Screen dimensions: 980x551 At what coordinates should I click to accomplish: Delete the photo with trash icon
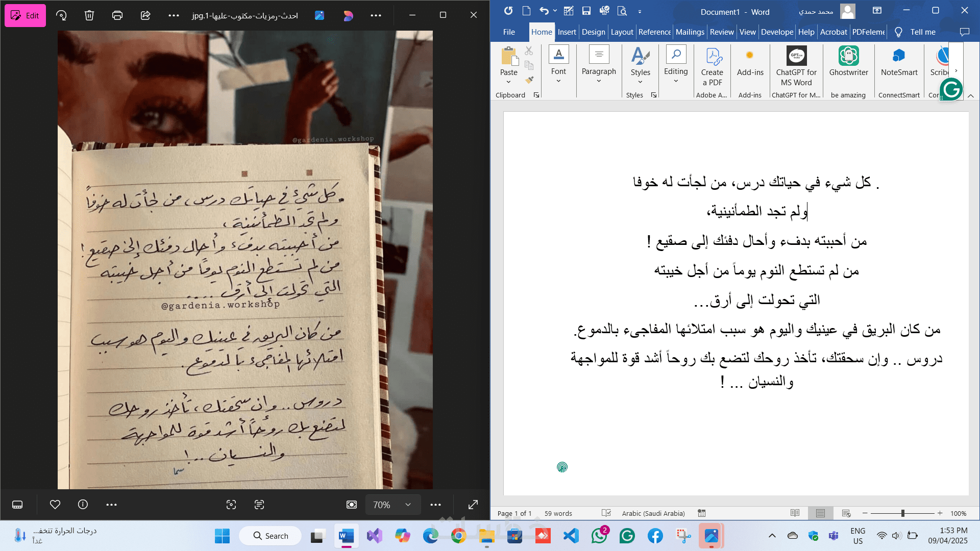coord(89,15)
